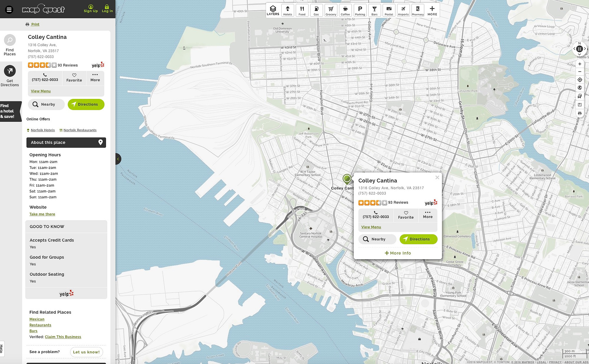589x364 pixels.
Task: Pan the map down with compass arrow
Action: [579, 54]
